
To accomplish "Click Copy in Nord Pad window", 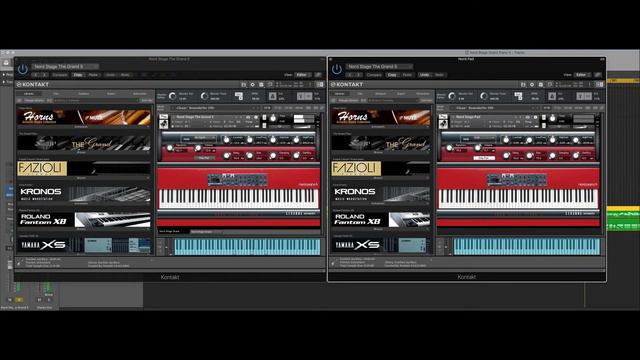I will pos(392,75).
